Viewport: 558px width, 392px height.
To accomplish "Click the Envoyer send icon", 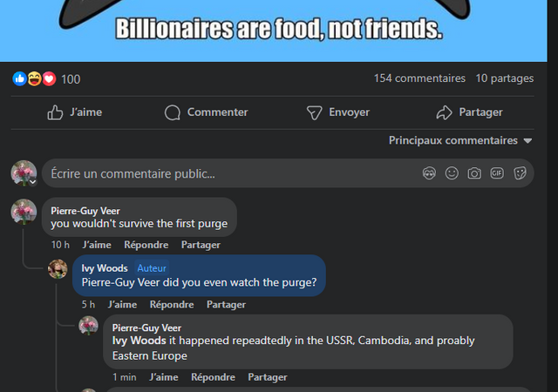I will [314, 112].
